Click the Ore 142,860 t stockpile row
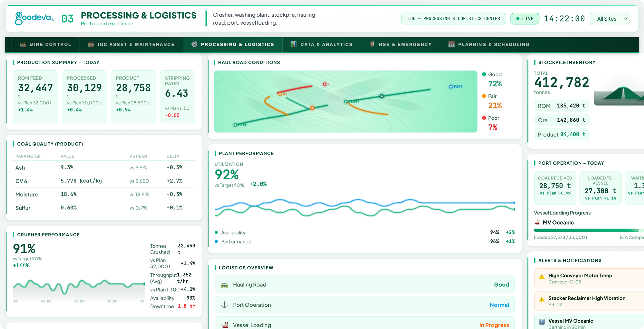Viewport: 644px width, 329px height. 562,120
